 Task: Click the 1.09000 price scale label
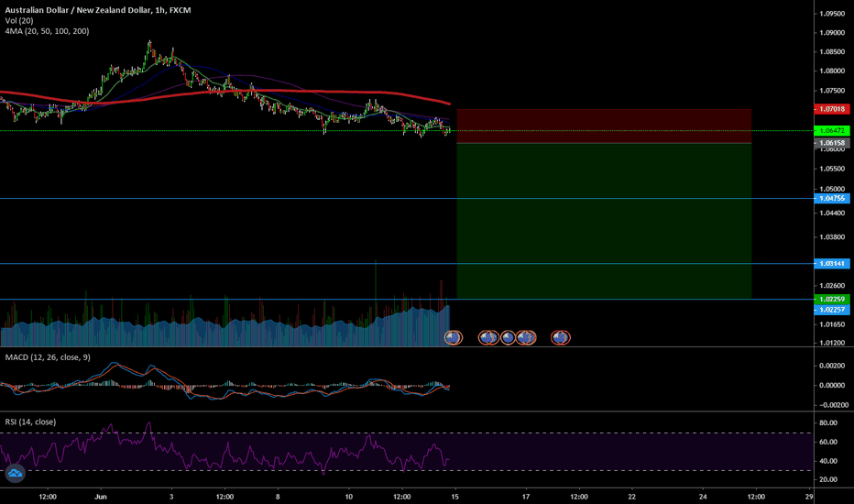tap(832, 33)
